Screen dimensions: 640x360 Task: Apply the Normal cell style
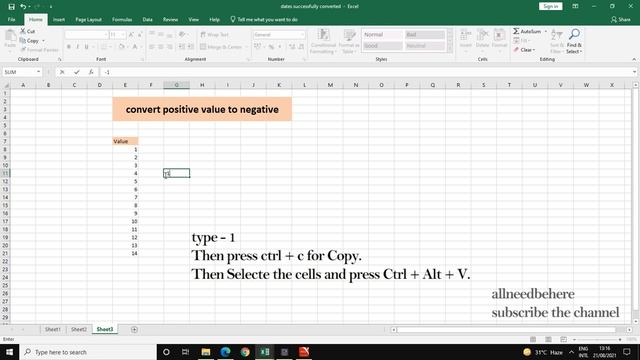coord(382,35)
